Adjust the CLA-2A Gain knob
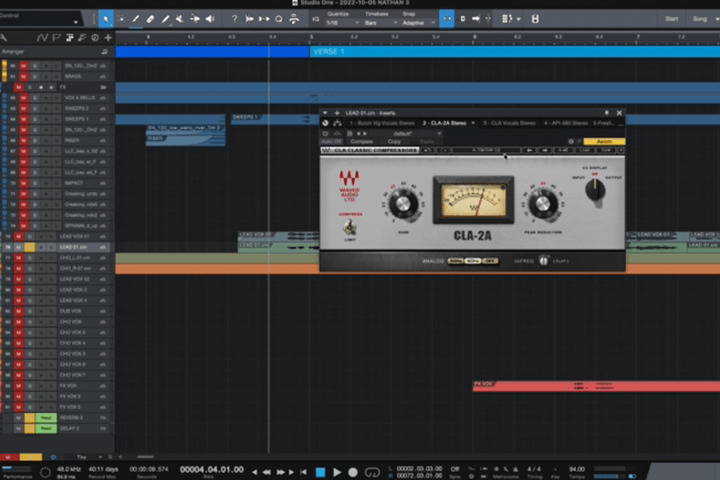720x480 pixels. point(403,204)
